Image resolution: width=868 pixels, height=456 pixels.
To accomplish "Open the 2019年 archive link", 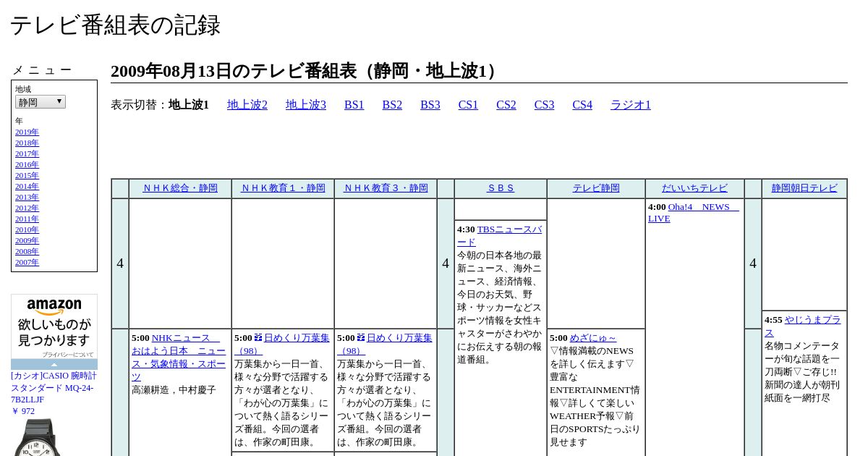I will point(27,132).
